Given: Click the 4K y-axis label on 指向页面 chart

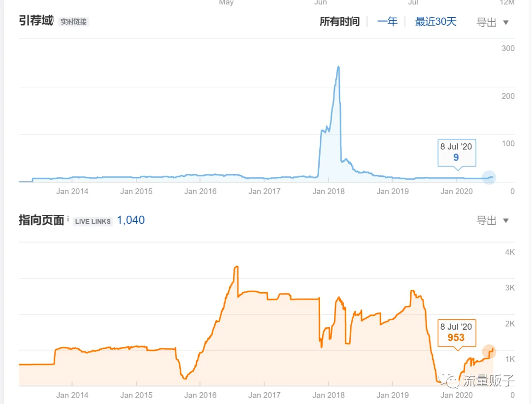Looking at the screenshot, I should pyautogui.click(x=510, y=252).
